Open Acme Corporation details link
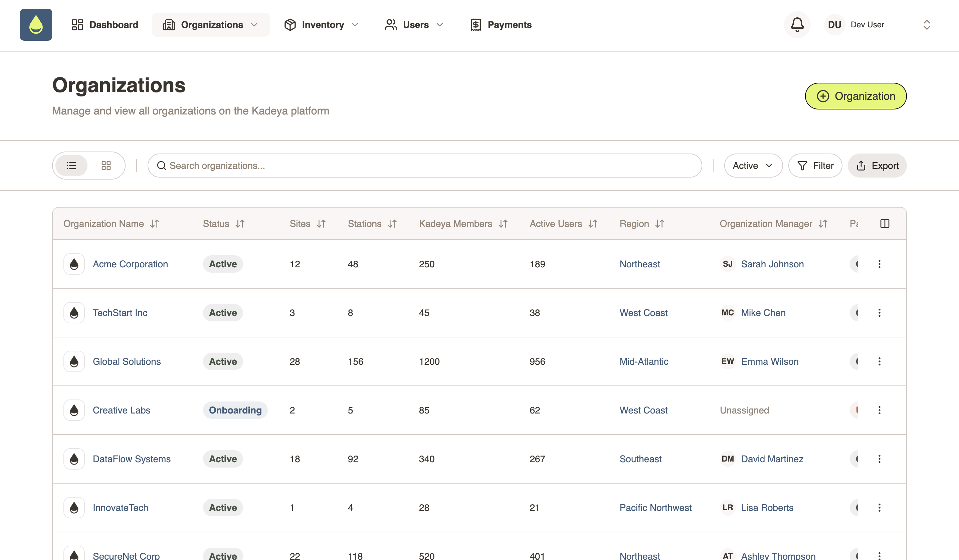The width and height of the screenshot is (959, 560). 130,264
